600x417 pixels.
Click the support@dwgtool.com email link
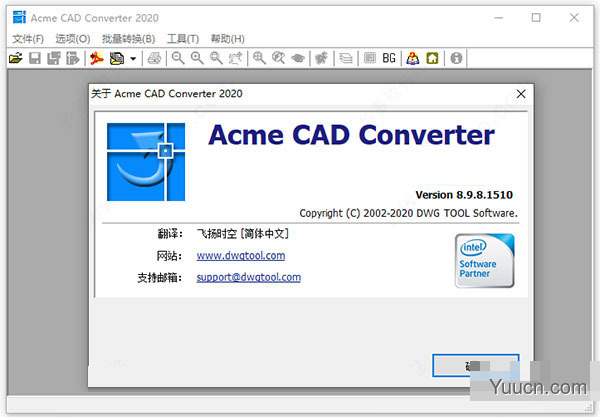(x=249, y=277)
